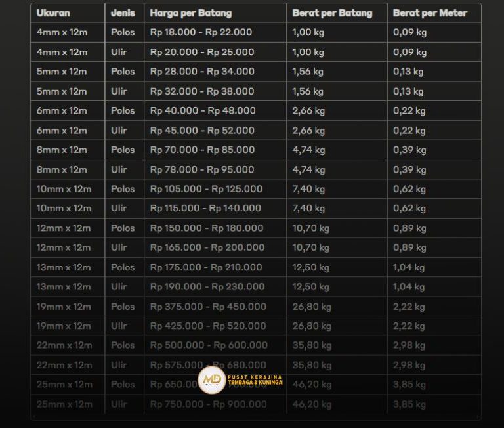Click the Rp 500.000 - Rp 600.000 price
This screenshot has height=428, width=504.
[x=209, y=345]
